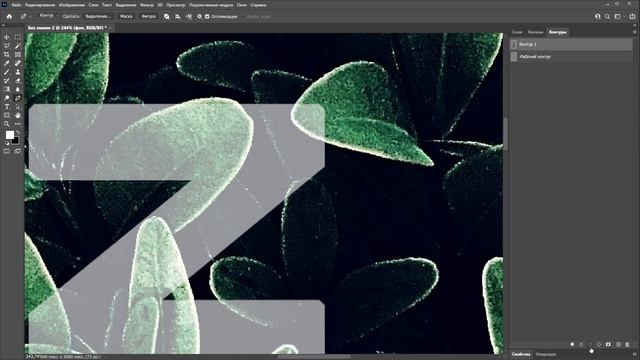Add mask icon in Paths panel
This screenshot has height=360, width=640.
point(608,344)
